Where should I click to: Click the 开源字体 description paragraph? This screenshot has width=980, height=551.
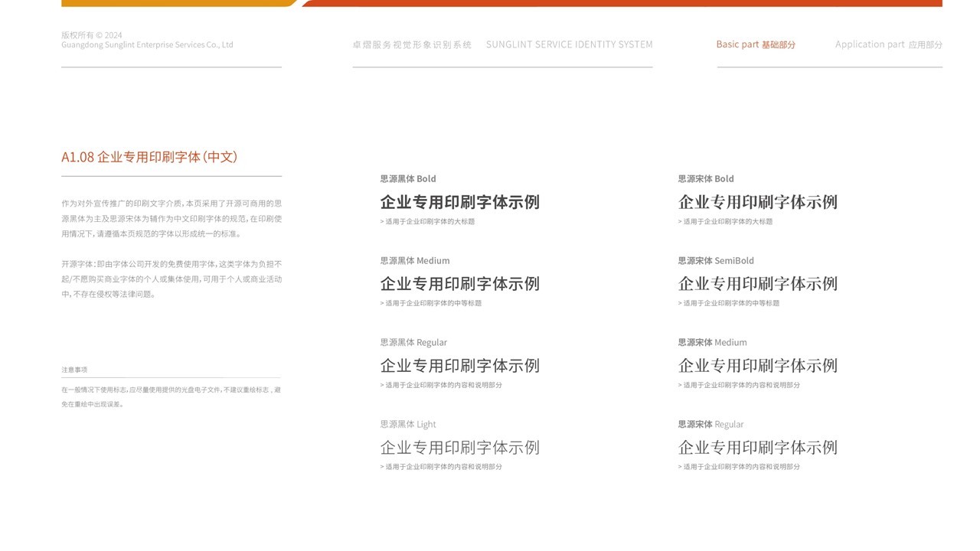click(x=172, y=279)
